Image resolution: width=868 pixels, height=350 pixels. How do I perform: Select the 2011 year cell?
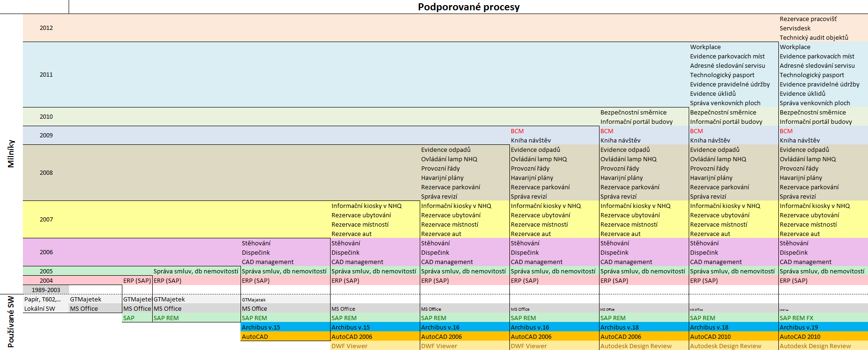click(x=46, y=75)
